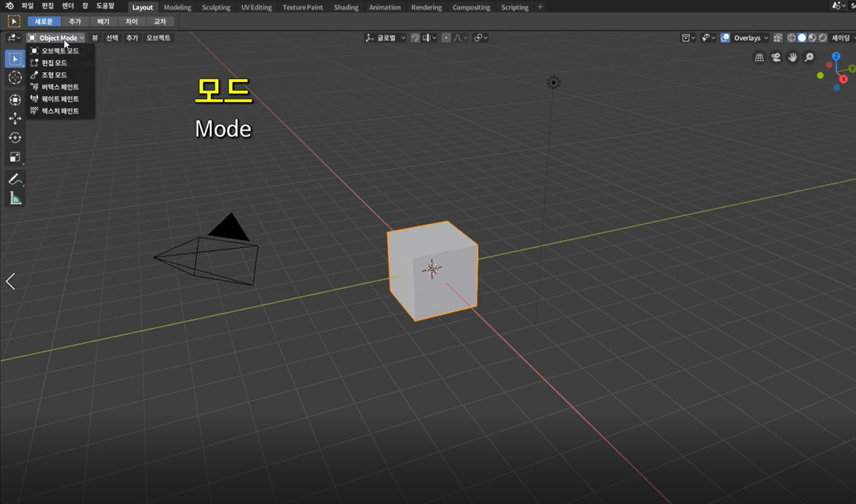The width and height of the screenshot is (856, 504).
Task: Open the 선택 header menu
Action: tap(112, 37)
